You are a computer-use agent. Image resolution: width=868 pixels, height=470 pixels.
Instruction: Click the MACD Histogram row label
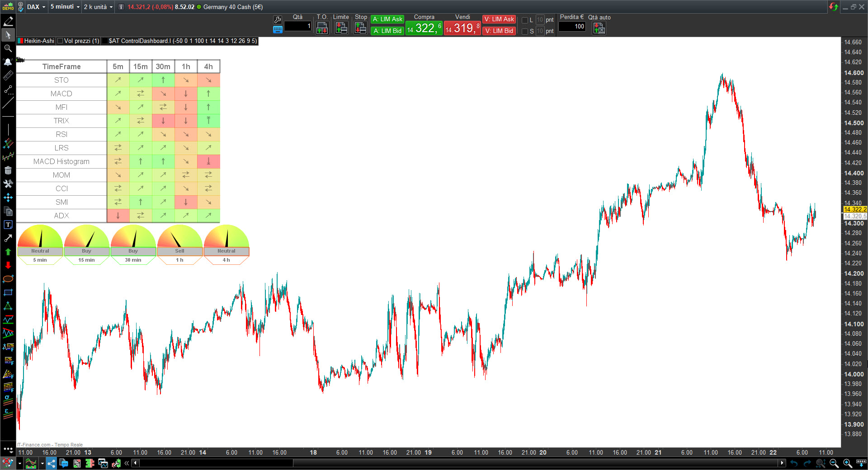[x=61, y=161]
